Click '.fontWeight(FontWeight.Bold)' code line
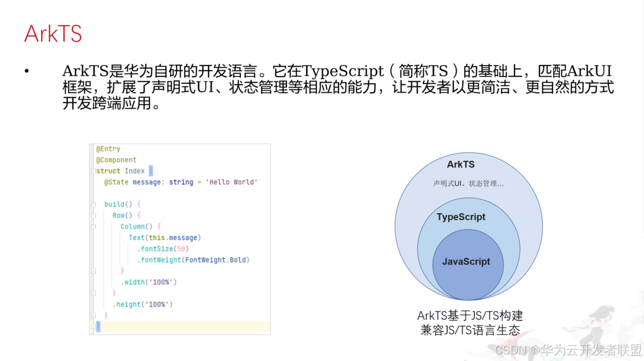The height and width of the screenshot is (361, 644). [x=193, y=260]
